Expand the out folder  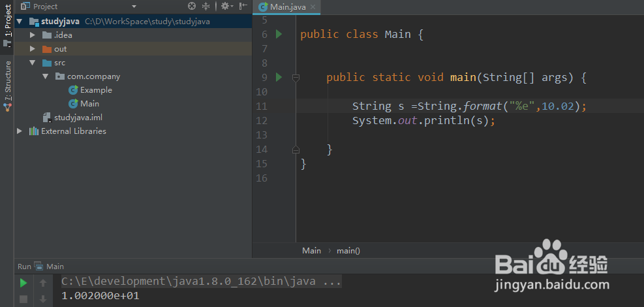(33, 49)
